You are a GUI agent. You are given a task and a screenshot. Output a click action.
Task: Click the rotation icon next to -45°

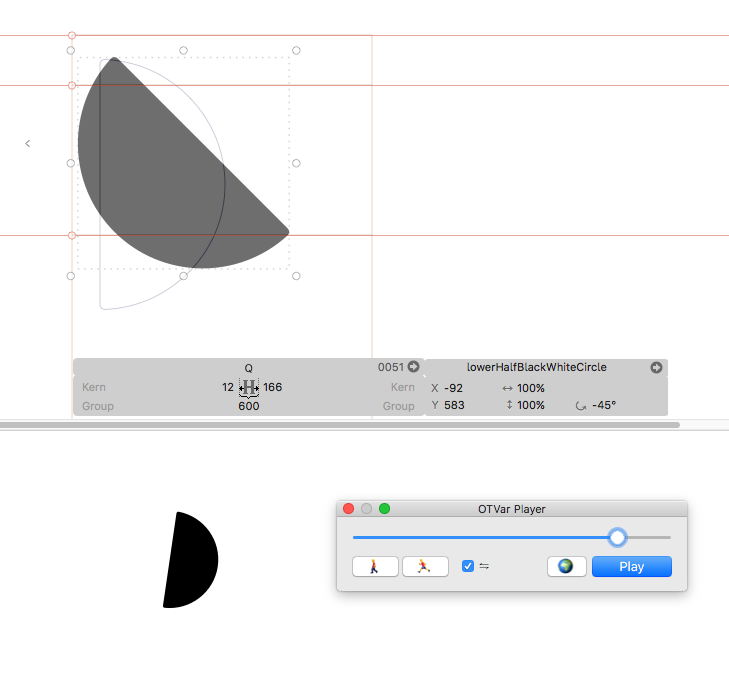click(x=582, y=406)
